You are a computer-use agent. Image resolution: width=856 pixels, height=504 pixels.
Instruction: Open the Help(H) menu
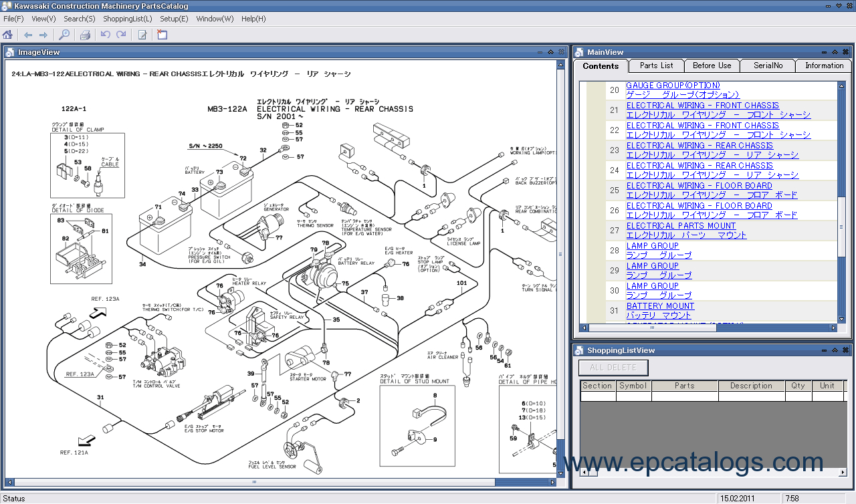pyautogui.click(x=253, y=19)
